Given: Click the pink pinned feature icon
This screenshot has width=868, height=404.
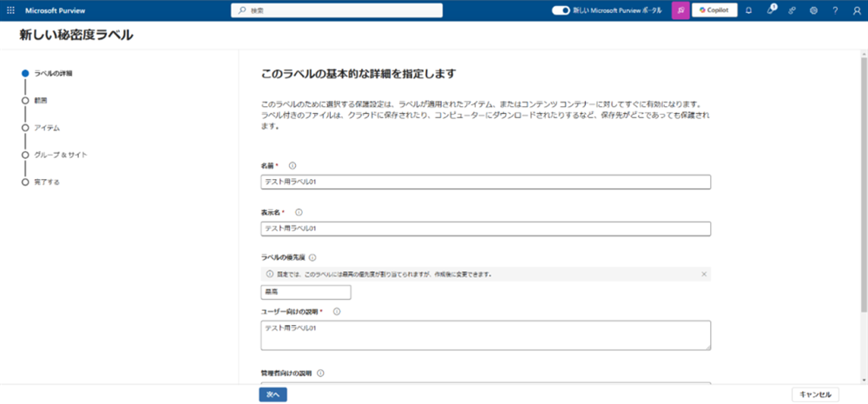Looking at the screenshot, I should (x=681, y=10).
